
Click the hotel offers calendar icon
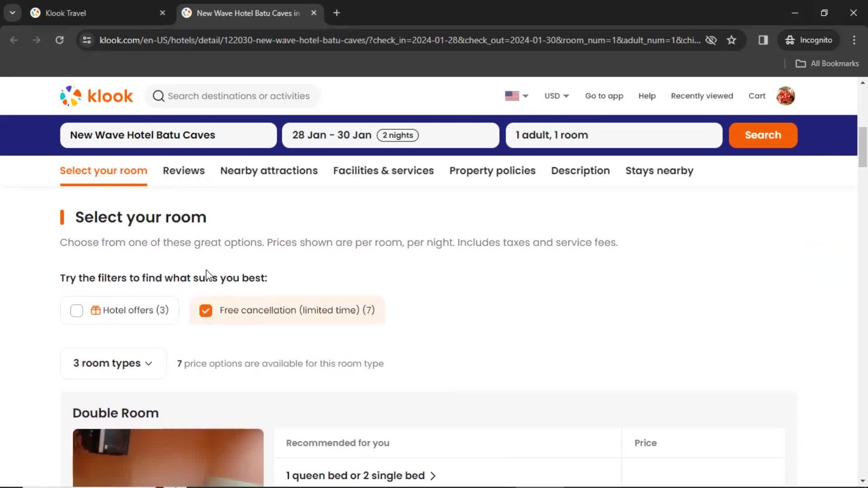pyautogui.click(x=95, y=310)
